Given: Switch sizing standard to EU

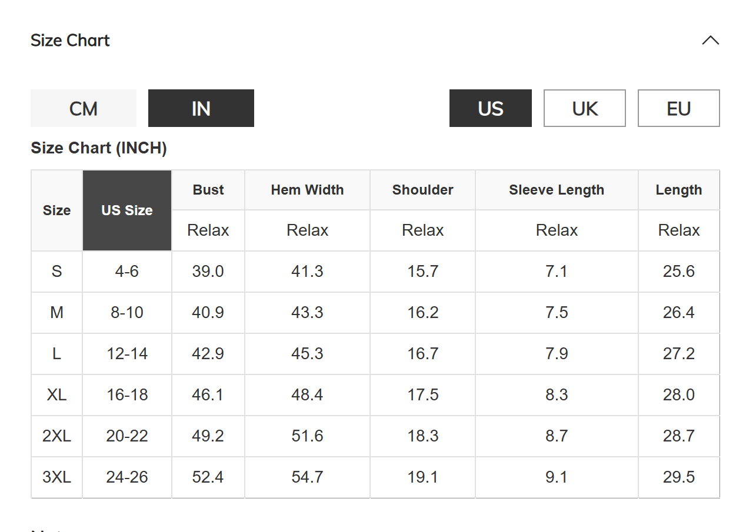Looking at the screenshot, I should (x=679, y=108).
